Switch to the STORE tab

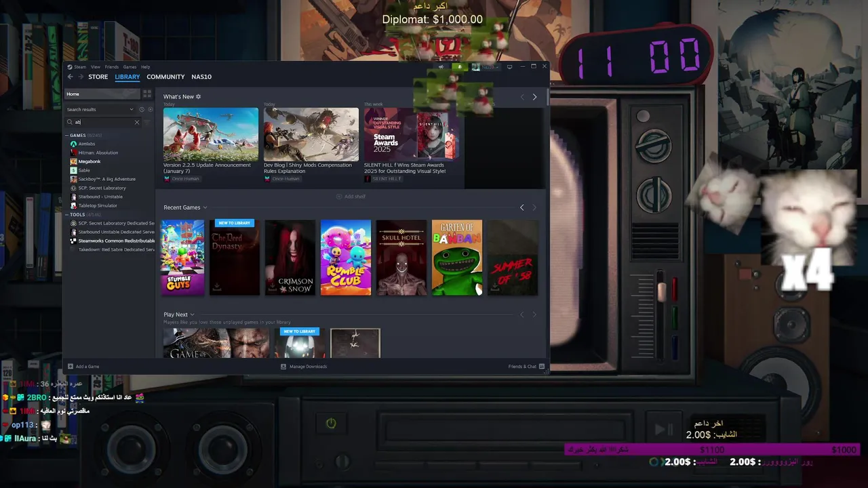point(98,77)
